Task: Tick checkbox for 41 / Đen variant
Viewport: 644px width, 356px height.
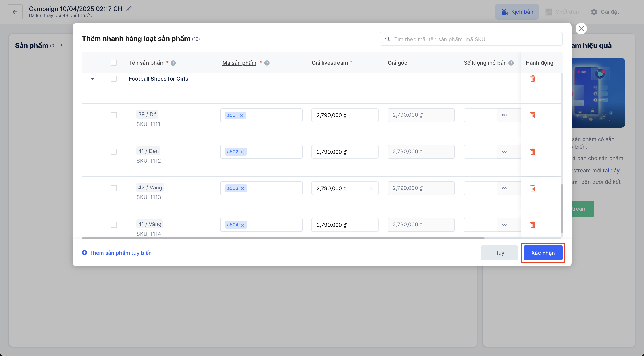Action: coord(114,152)
